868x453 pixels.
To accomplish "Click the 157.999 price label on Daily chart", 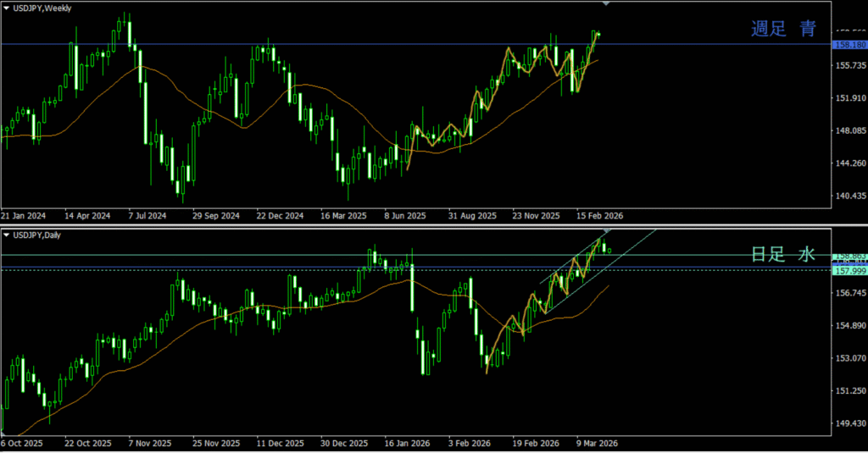I will point(849,271).
